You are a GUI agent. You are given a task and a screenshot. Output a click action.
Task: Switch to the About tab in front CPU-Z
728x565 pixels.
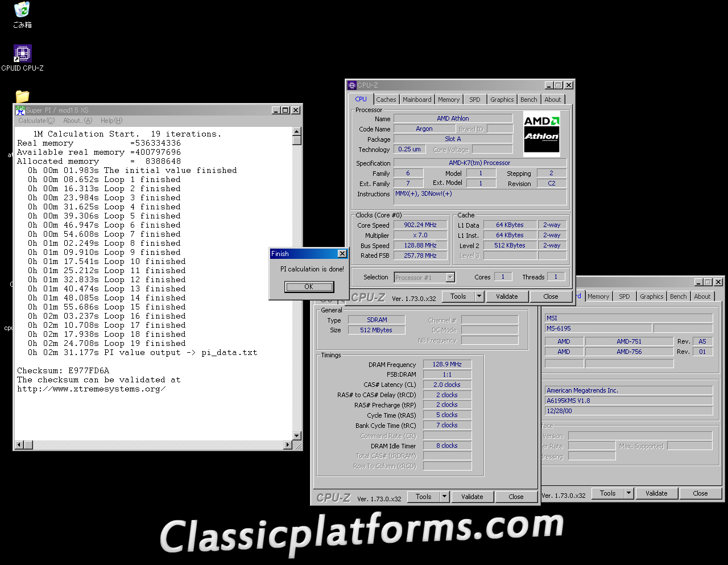coord(553,100)
